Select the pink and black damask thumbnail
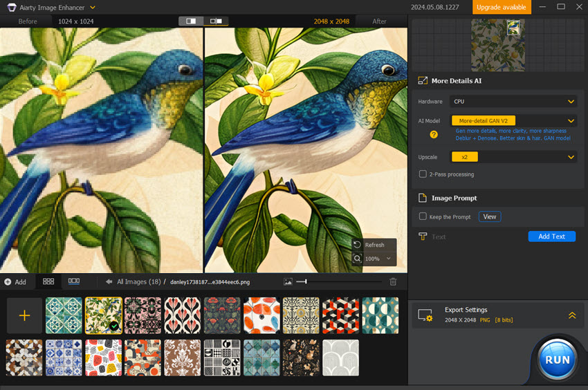Screen dimensions: 588x390 pyautogui.click(x=143, y=315)
